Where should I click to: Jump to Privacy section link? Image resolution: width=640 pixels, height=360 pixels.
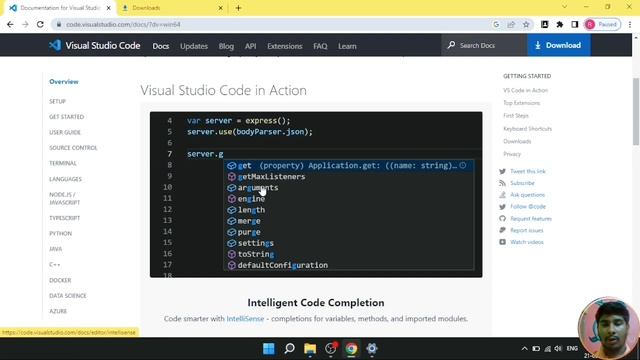tap(512, 154)
